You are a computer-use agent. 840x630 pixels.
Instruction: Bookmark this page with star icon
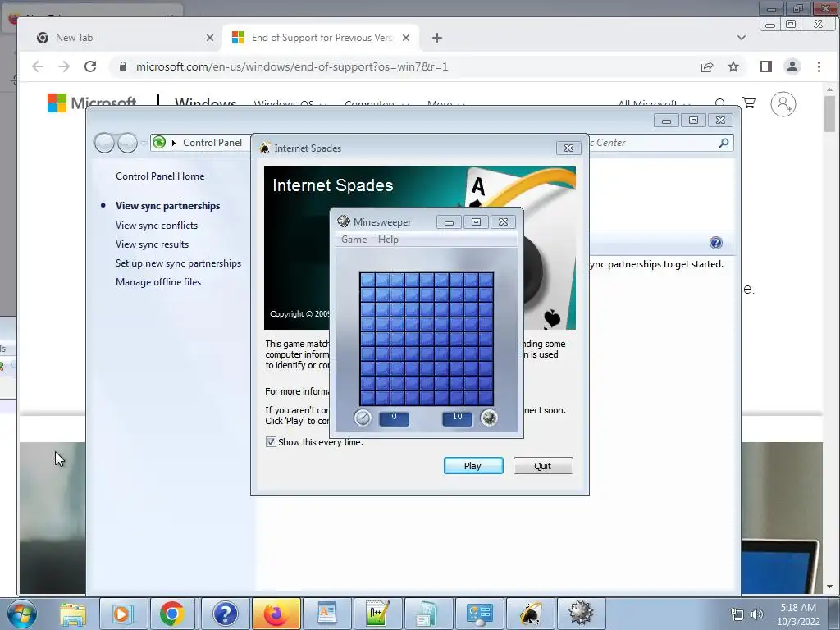tap(733, 66)
